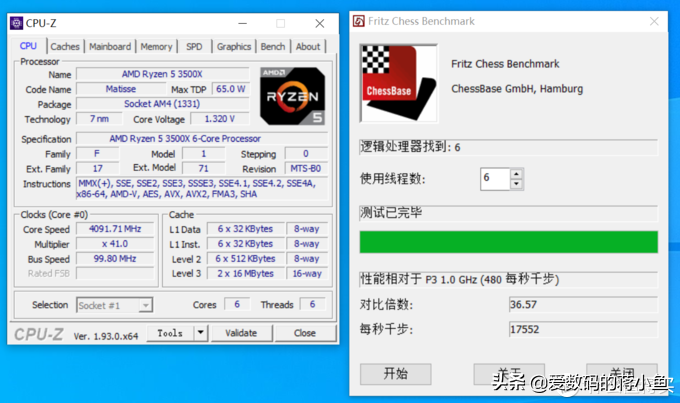Click the maximize icon of CPU-Z window
Screen dimensions: 680x403
(x=281, y=23)
